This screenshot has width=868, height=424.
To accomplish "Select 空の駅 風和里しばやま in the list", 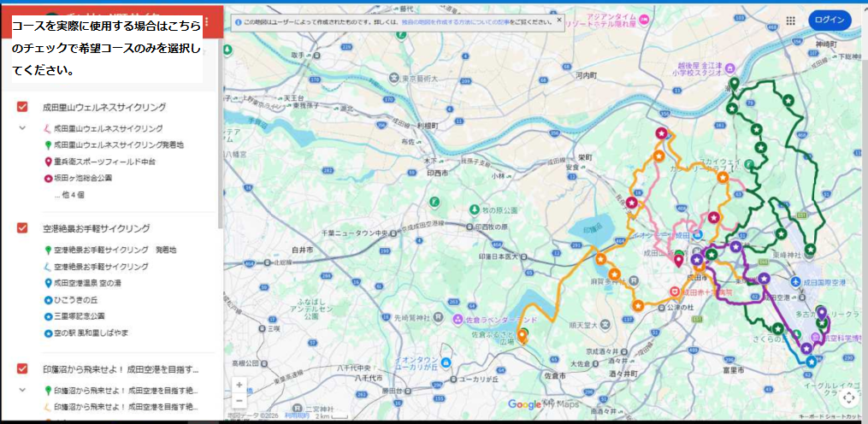I will coord(87,333).
